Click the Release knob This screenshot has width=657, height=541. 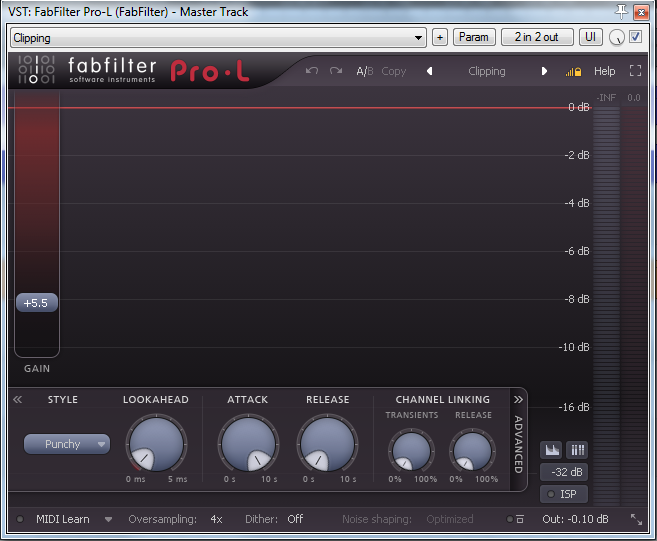tap(327, 444)
